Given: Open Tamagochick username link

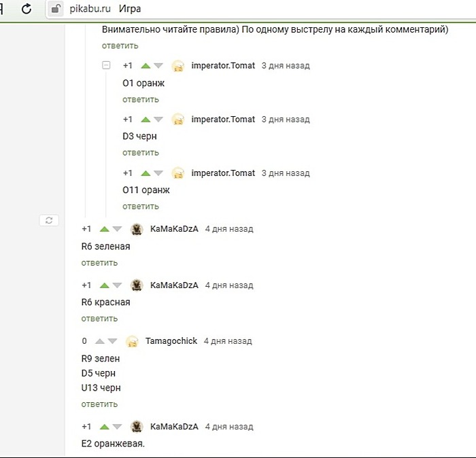Looking at the screenshot, I should pyautogui.click(x=171, y=341).
